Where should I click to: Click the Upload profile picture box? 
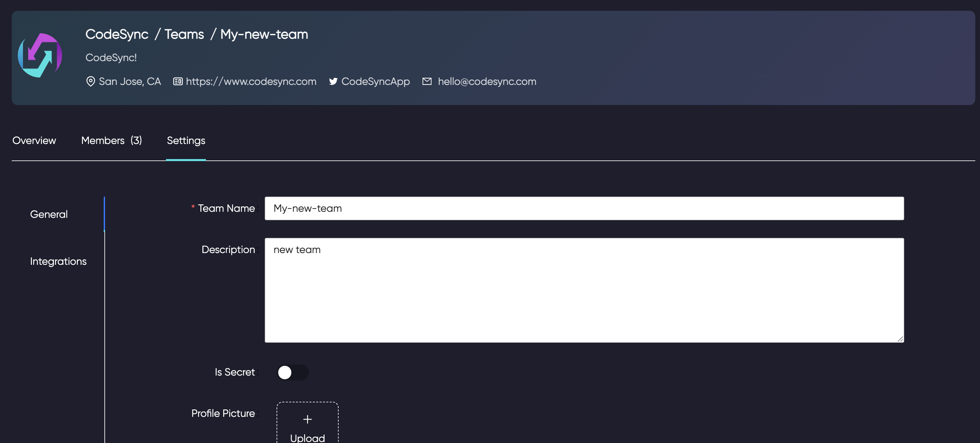[x=307, y=423]
